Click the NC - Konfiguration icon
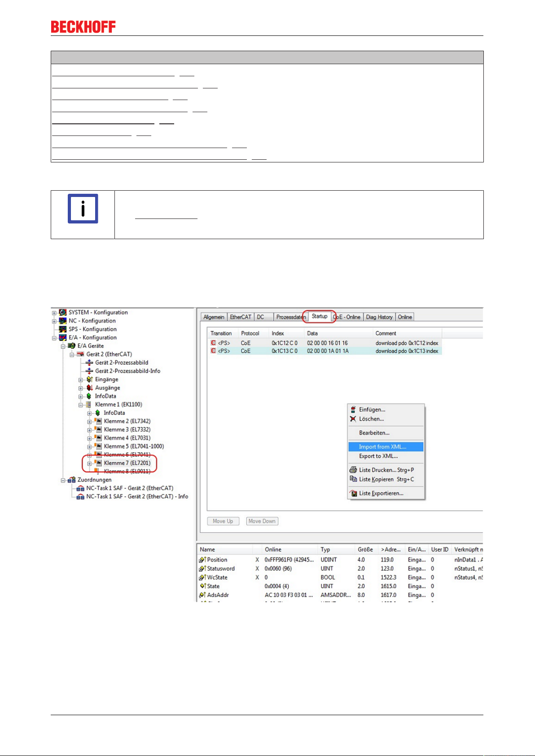This screenshot has width=535, height=756. [63, 321]
